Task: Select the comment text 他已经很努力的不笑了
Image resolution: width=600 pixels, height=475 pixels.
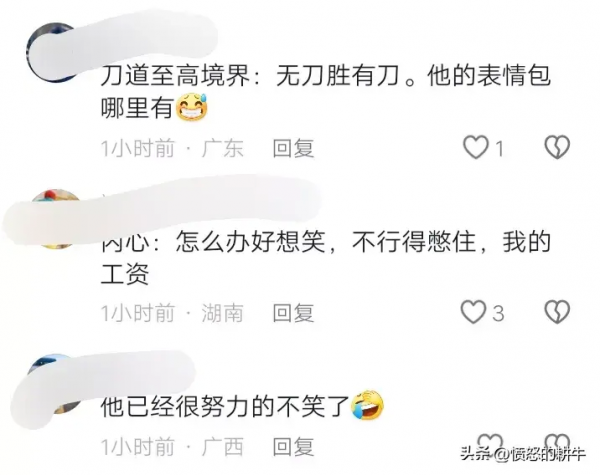Action: pos(225,406)
